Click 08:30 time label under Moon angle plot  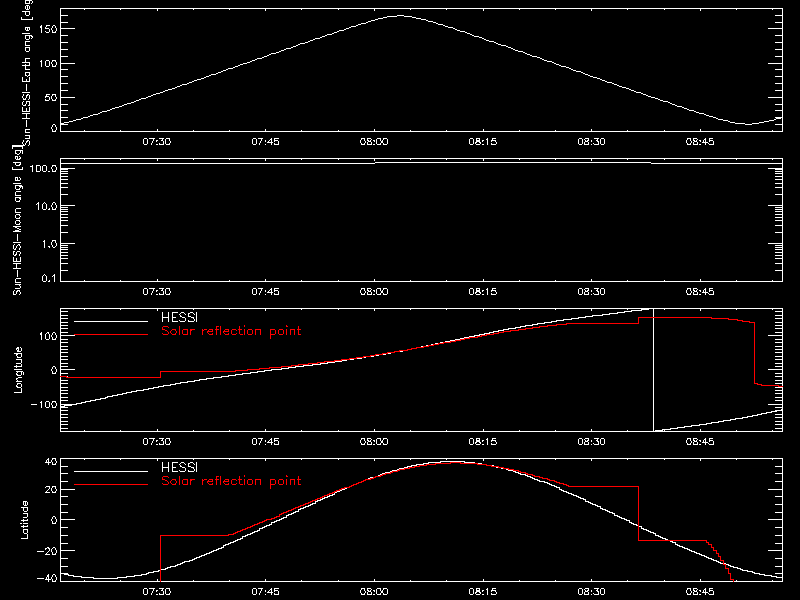591,292
